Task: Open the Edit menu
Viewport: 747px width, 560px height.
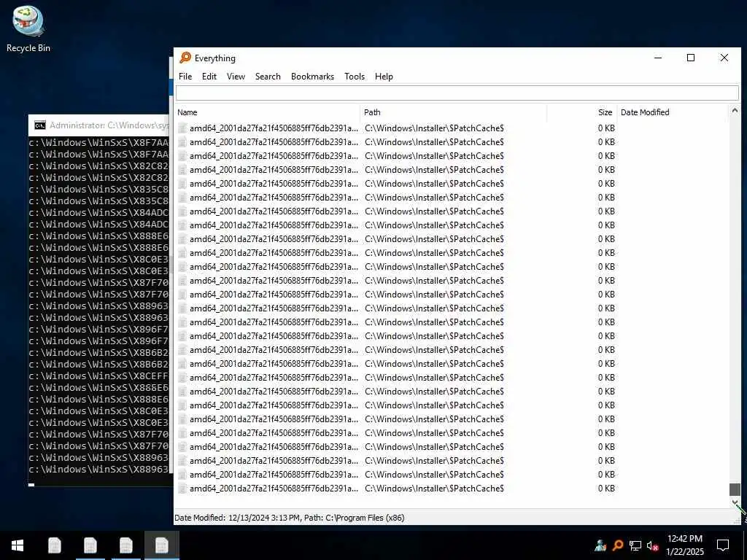Action: tap(209, 76)
